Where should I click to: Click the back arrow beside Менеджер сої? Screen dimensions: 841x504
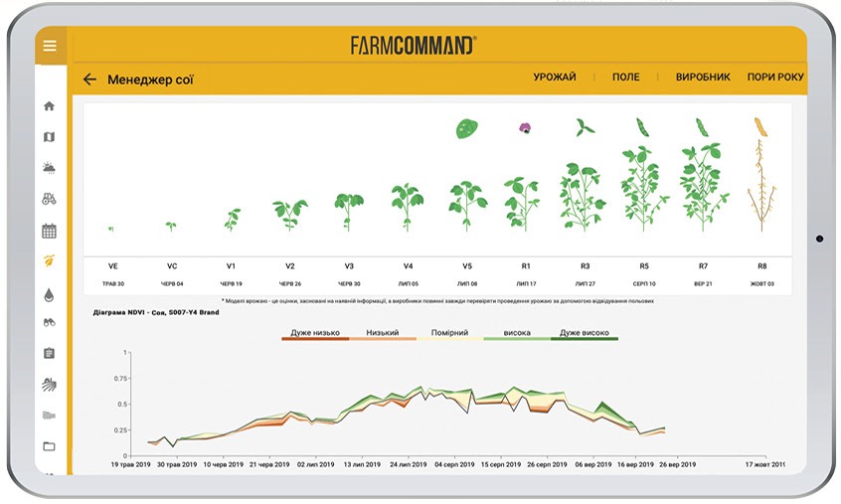(89, 80)
